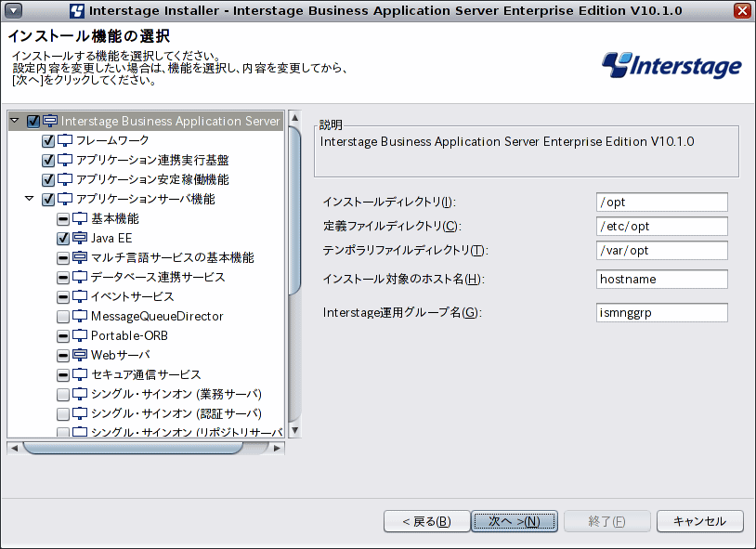Viewport: 756px width, 549px height.
Task: Toggle the Portable-ORB checkbox
Action: [x=63, y=335]
